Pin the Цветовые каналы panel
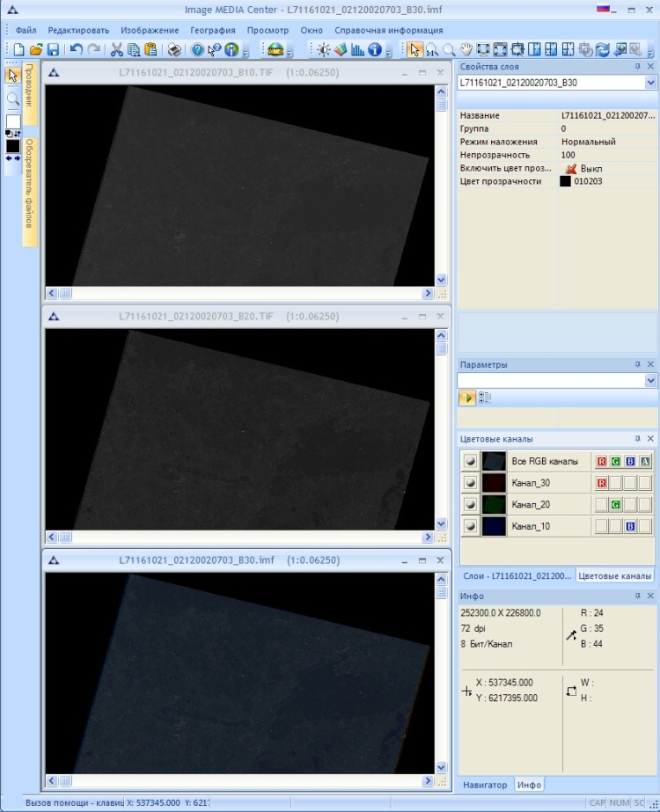This screenshot has height=812, width=660. pos(637,439)
